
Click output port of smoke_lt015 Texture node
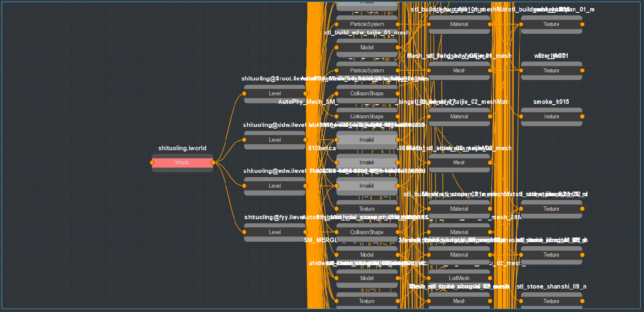[582, 117]
